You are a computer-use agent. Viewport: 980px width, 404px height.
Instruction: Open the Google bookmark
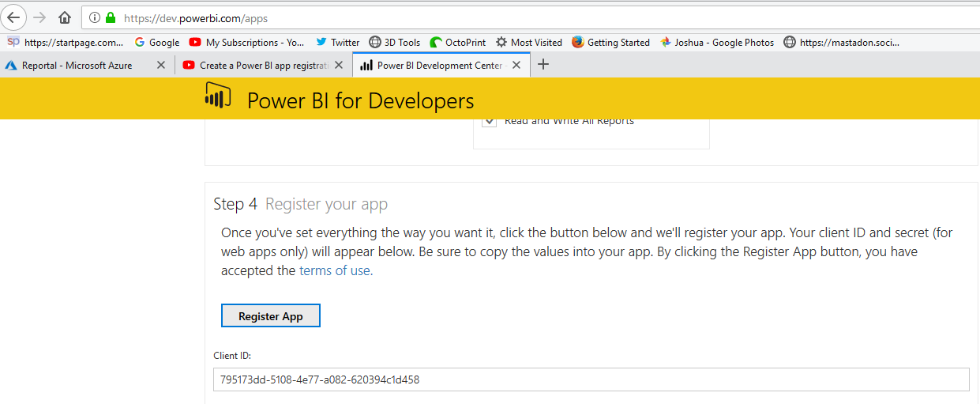pos(157,43)
